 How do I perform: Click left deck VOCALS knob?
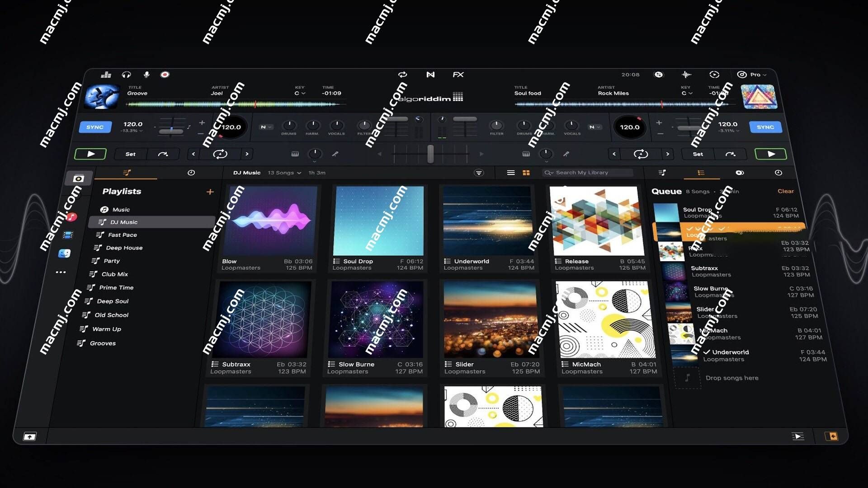coord(336,125)
